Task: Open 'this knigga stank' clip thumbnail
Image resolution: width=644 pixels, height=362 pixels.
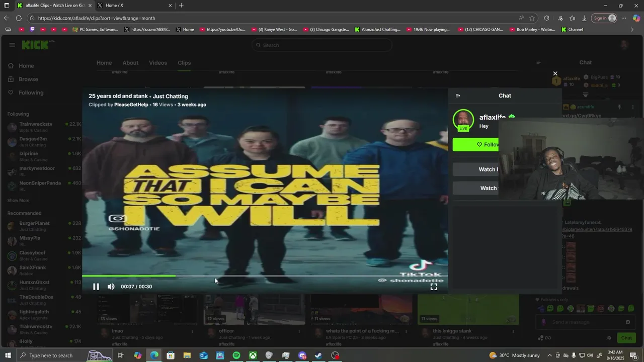Action: [x=468, y=309]
